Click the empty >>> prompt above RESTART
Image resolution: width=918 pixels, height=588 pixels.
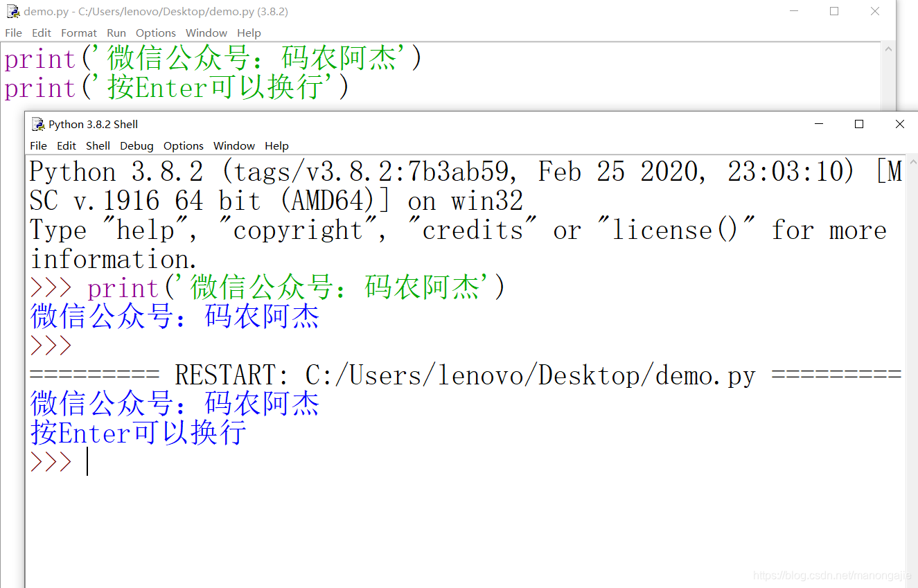[51, 346]
